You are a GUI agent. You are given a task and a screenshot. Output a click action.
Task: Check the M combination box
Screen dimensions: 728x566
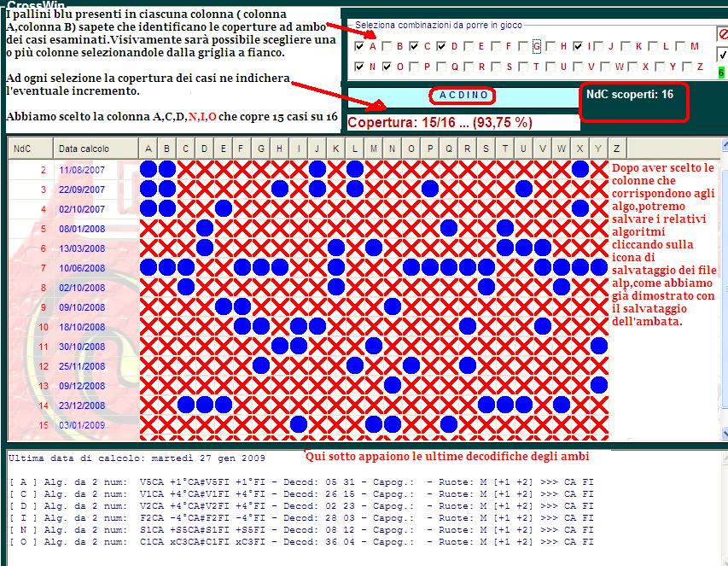point(680,46)
